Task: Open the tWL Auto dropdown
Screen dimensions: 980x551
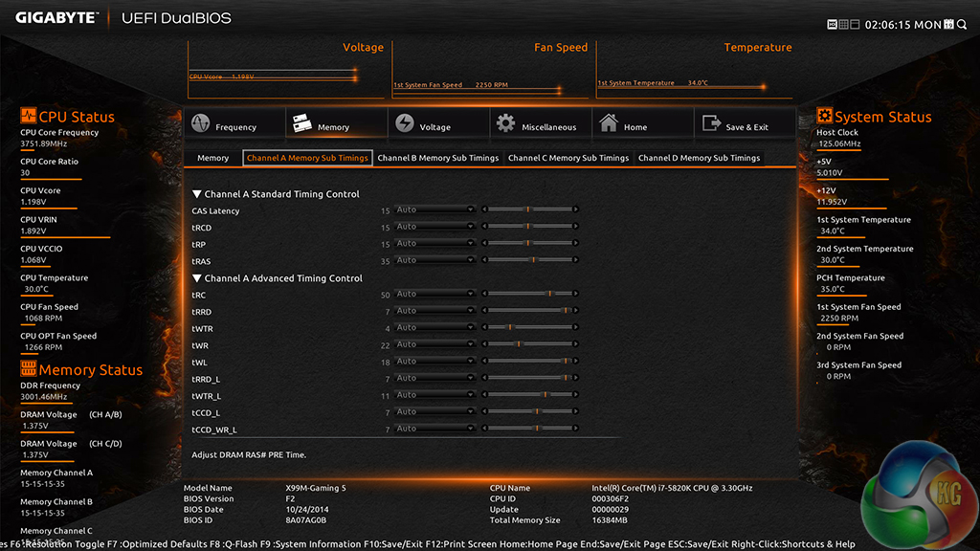Action: [434, 361]
